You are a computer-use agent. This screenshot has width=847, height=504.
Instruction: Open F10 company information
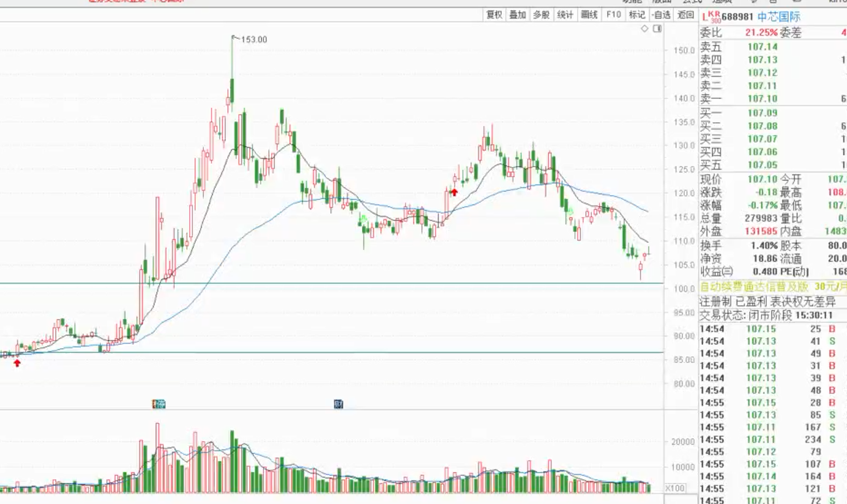613,15
